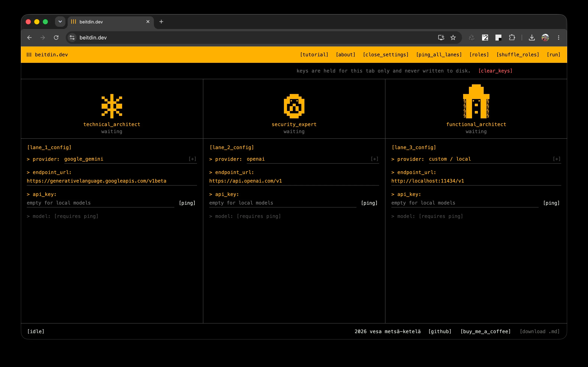The height and width of the screenshot is (367, 588).
Task: Expand lane 2 provider [+] dropdown
Action: pos(374,159)
